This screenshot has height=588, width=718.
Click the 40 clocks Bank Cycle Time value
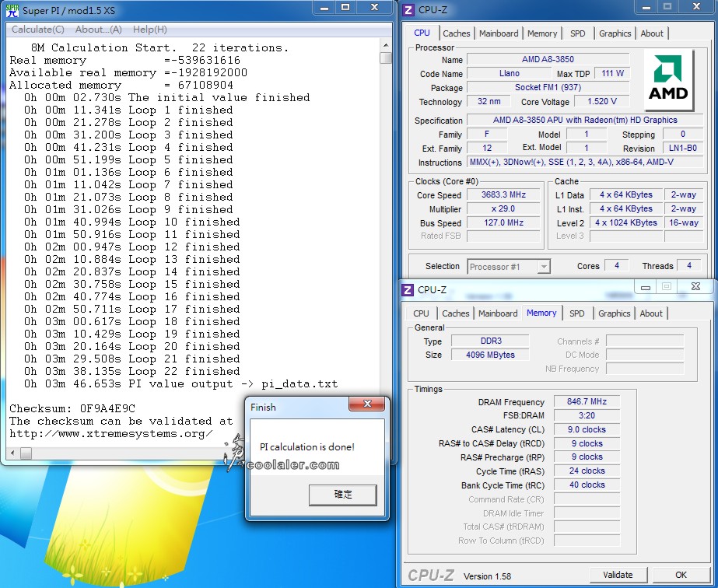coord(587,485)
